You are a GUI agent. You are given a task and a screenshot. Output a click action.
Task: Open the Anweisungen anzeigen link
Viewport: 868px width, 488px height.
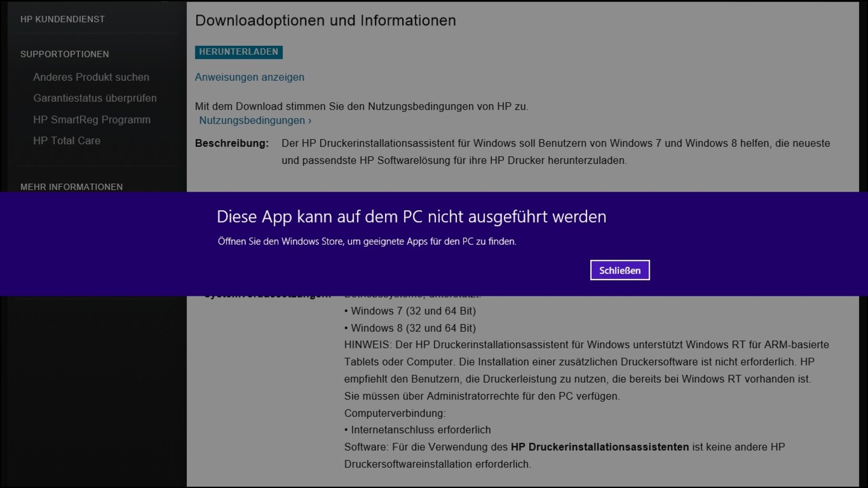[250, 77]
